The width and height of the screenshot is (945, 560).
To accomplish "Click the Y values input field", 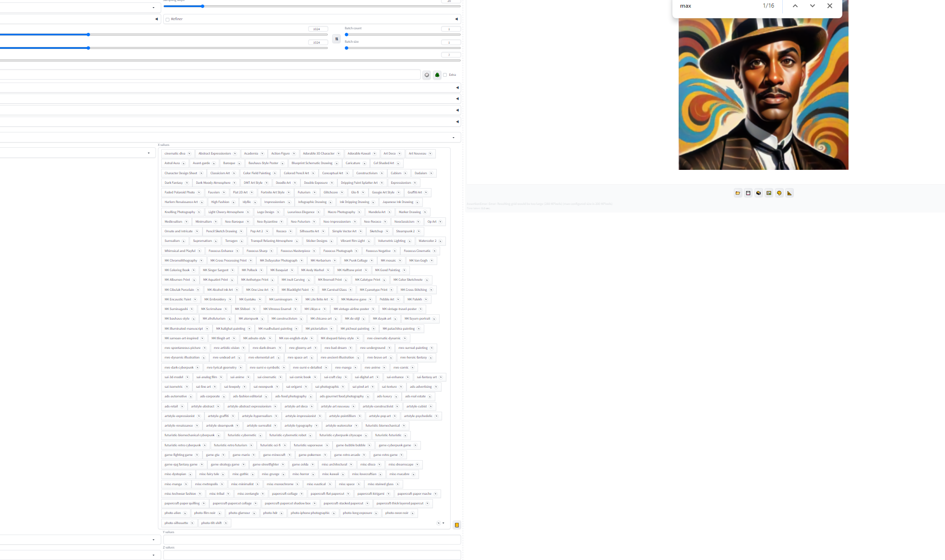I will (311, 540).
